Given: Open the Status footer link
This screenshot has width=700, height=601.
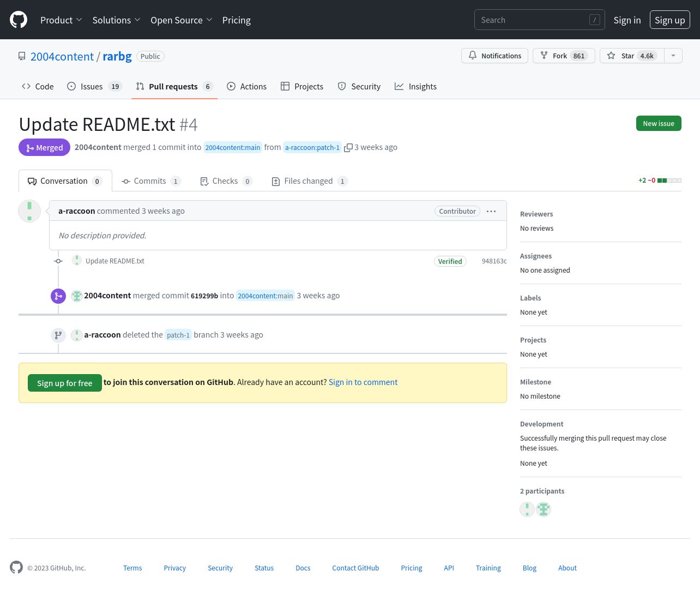Looking at the screenshot, I should pos(264,568).
